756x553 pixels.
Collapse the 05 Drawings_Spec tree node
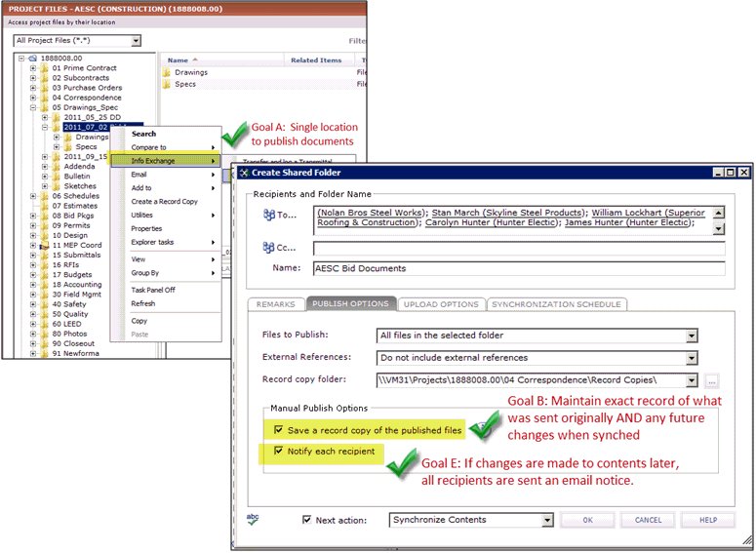click(33, 107)
